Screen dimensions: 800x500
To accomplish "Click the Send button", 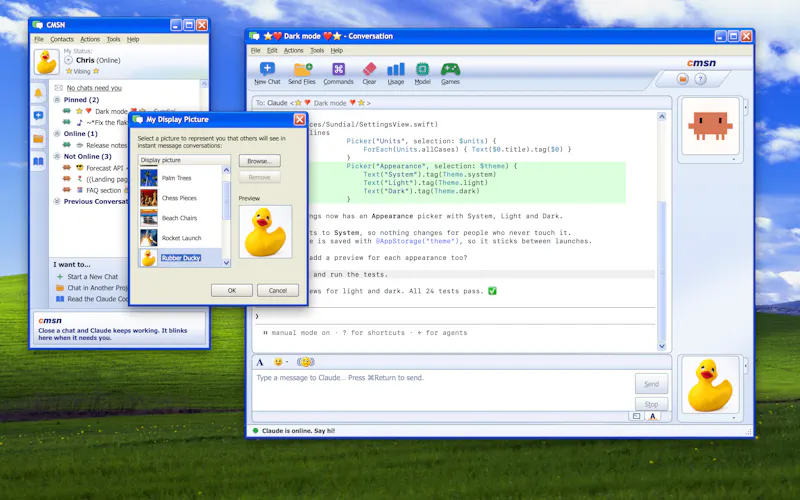I will tap(652, 384).
